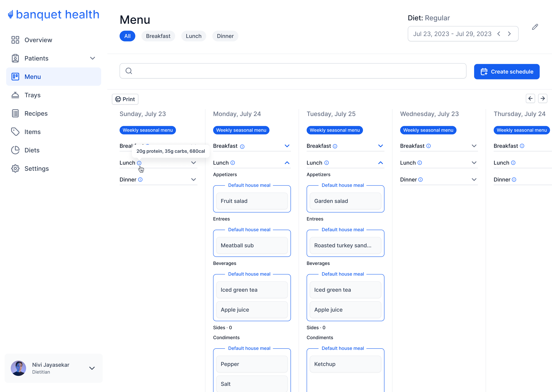Switch to the Breakfast filter tab

pyautogui.click(x=158, y=36)
